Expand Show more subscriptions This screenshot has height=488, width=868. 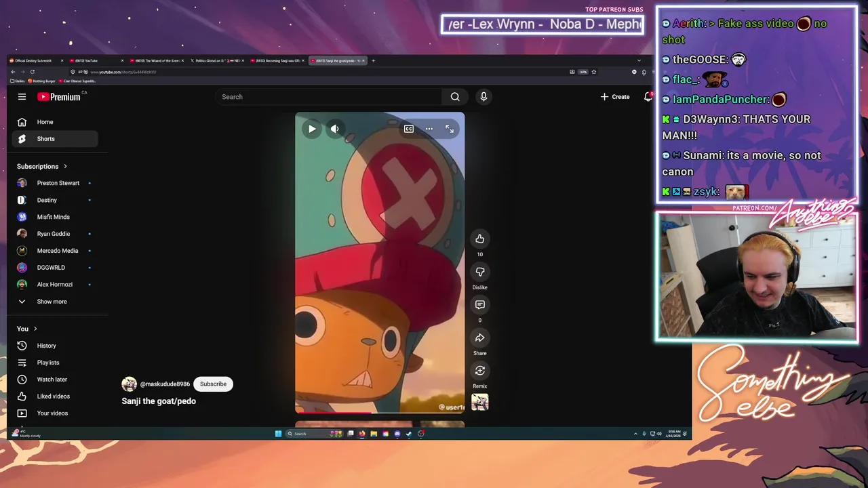55,302
